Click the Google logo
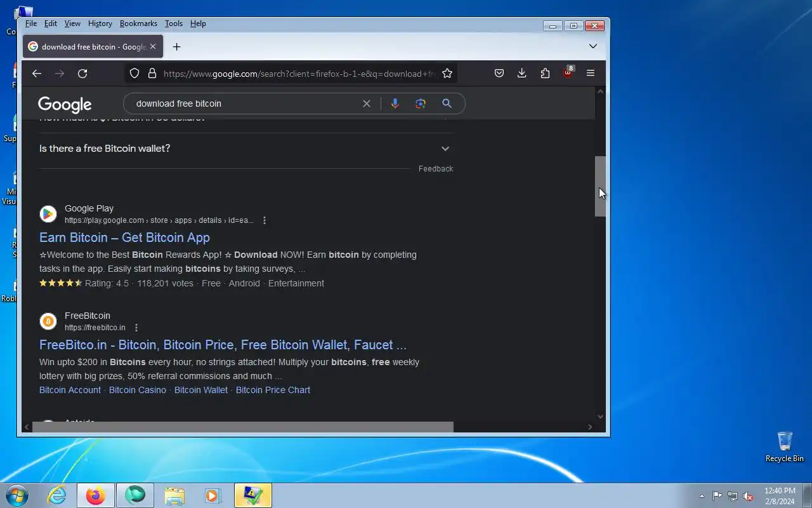This screenshot has height=508, width=812. click(65, 104)
